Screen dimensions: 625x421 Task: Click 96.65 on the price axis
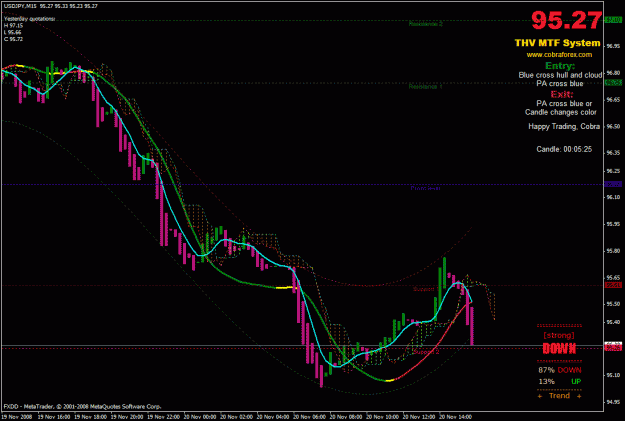(x=613, y=100)
